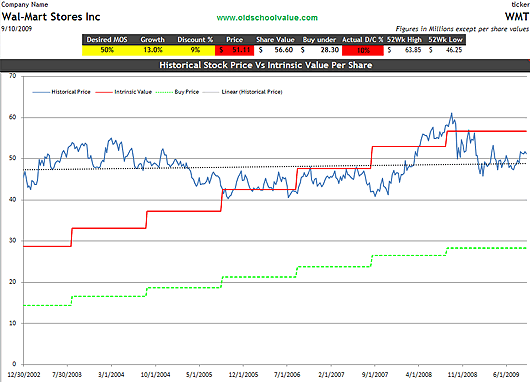Select the Linear (Historical Price) legend entry
Screen dimensions: 530x382
[x=242, y=92]
